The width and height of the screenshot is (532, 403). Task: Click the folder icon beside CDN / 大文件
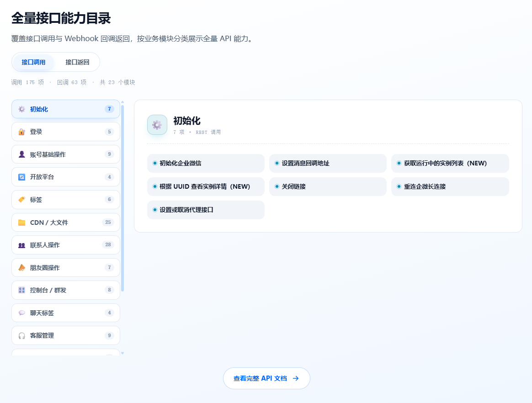[22, 222]
